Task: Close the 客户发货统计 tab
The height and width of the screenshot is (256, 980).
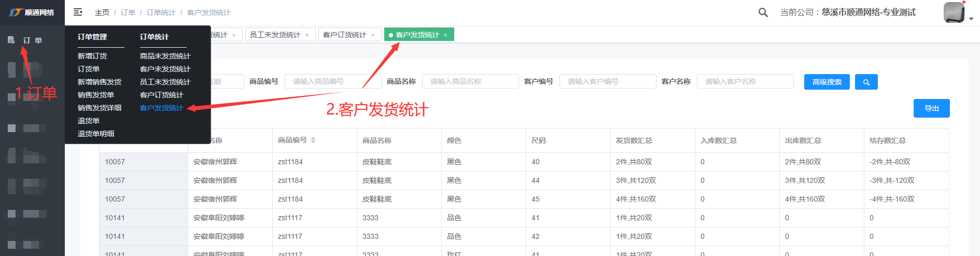Action: 445,35
